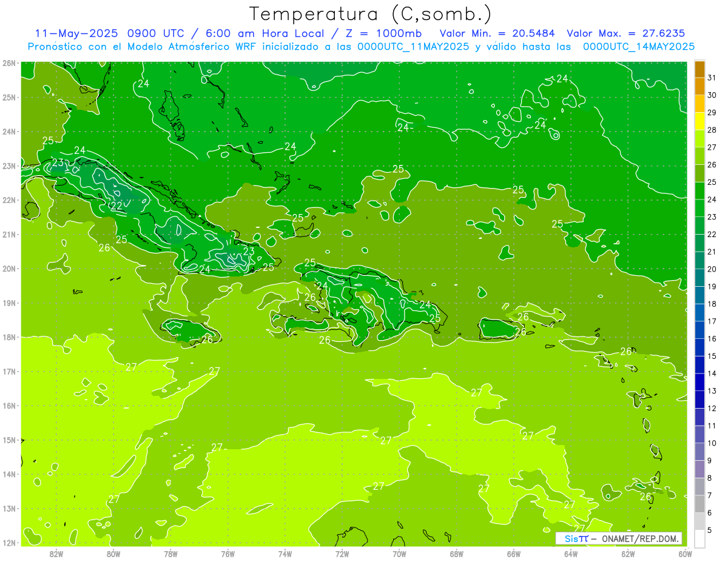728x562 pixels.
Task: Click the "12N" latitude axis label
Action: pyautogui.click(x=8, y=543)
